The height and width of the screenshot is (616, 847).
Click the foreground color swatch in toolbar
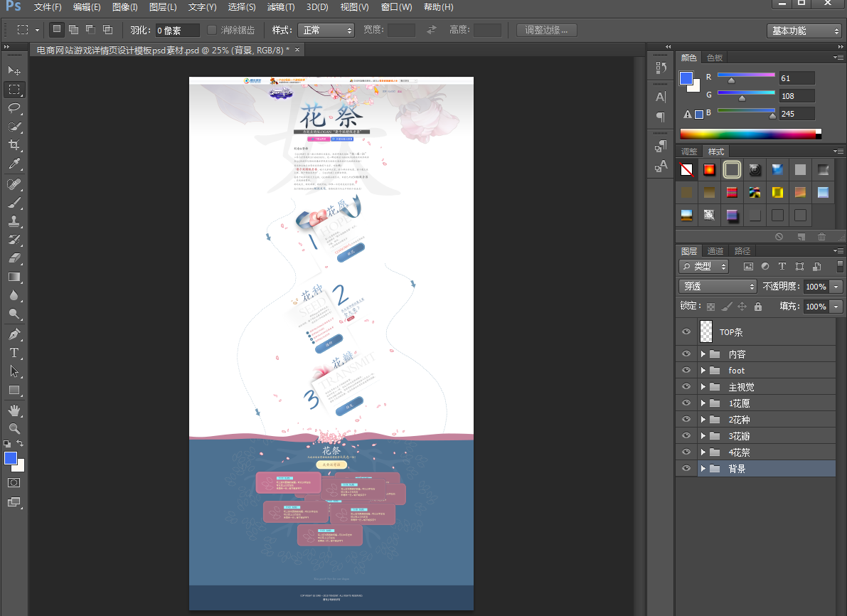(x=11, y=458)
